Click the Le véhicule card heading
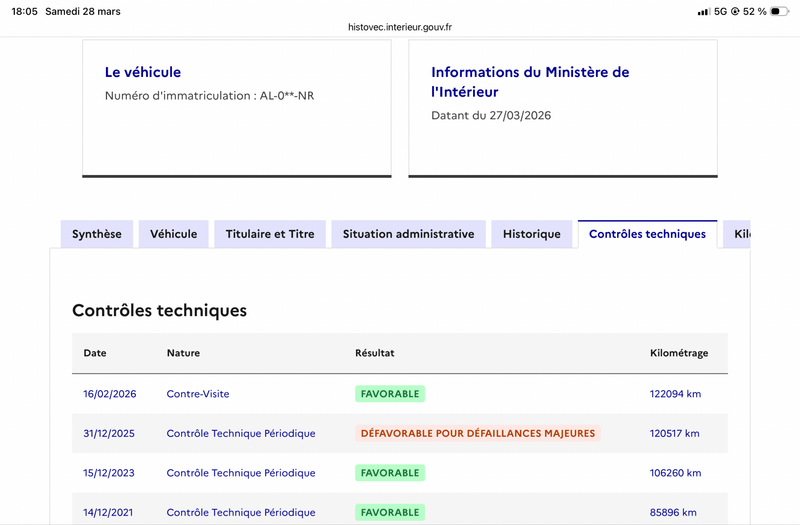The height and width of the screenshot is (525, 800). 143,72
